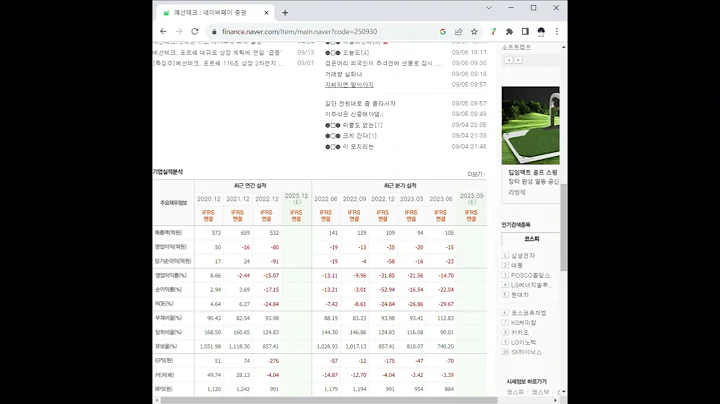
Task: Click the vertical page scrollbar thumb
Action: pos(563,227)
